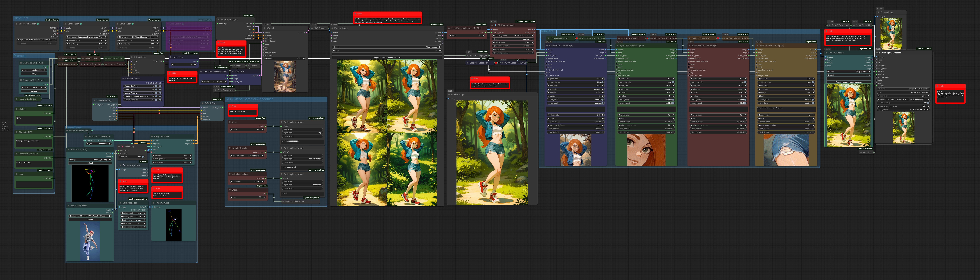Click Checkpoint Loader node's green link icon
This screenshot has height=280, width=980.
pyautogui.click(x=38, y=24)
